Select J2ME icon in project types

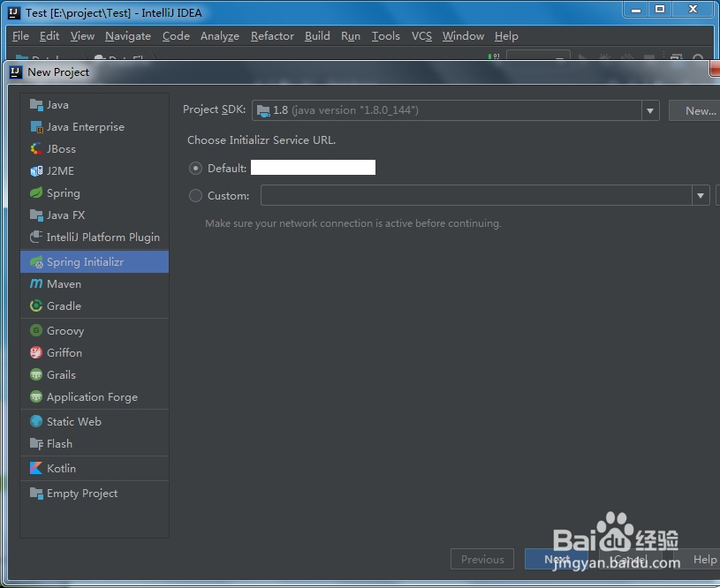click(x=36, y=170)
